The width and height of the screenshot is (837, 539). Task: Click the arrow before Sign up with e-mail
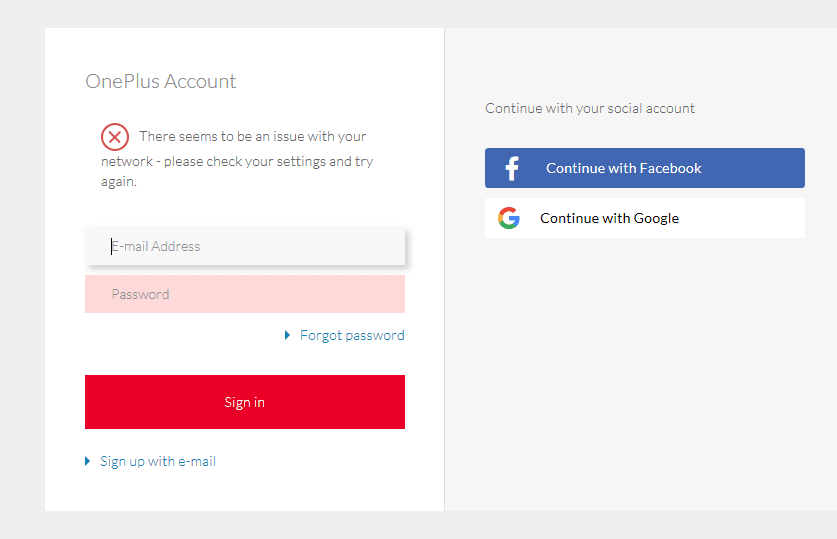click(x=88, y=461)
